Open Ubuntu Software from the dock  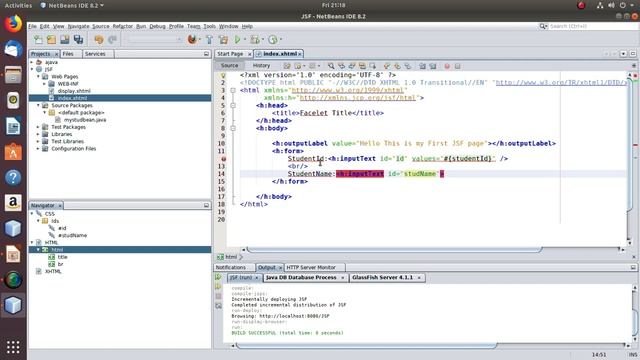point(13,152)
